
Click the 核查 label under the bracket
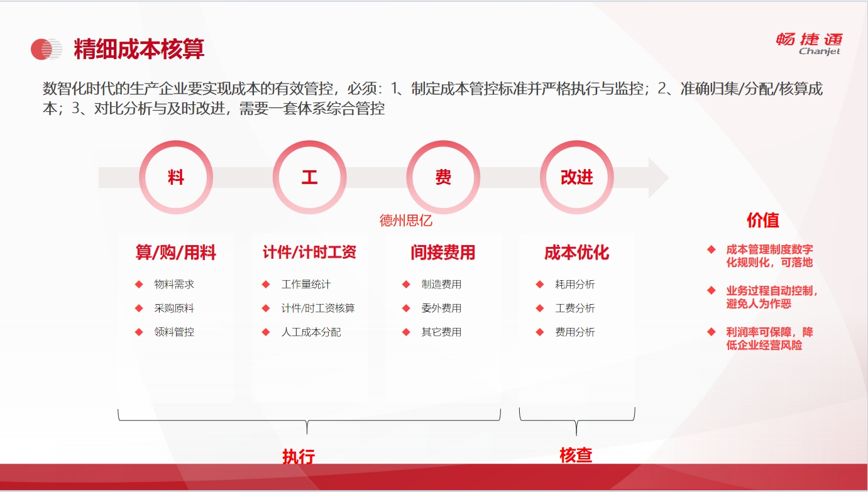click(576, 455)
